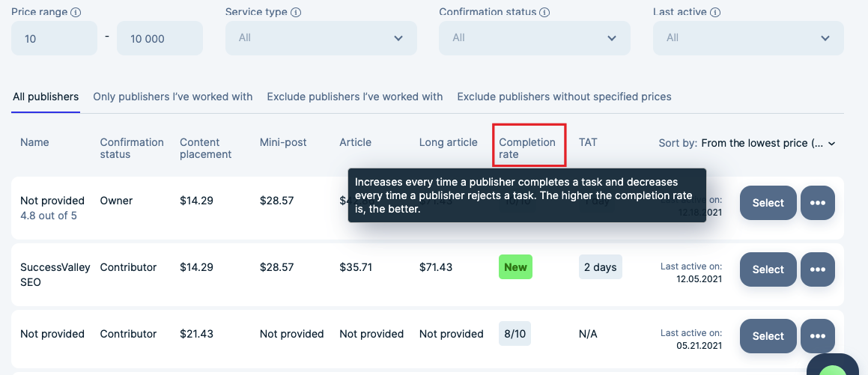Click Last active on 12.05.2021 text
Image resolution: width=868 pixels, height=375 pixels.
(x=691, y=272)
